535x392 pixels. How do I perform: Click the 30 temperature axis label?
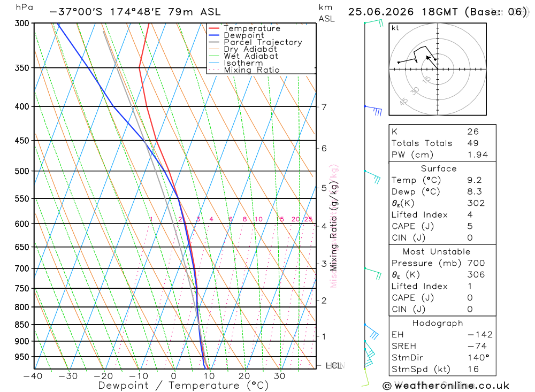click(279, 376)
